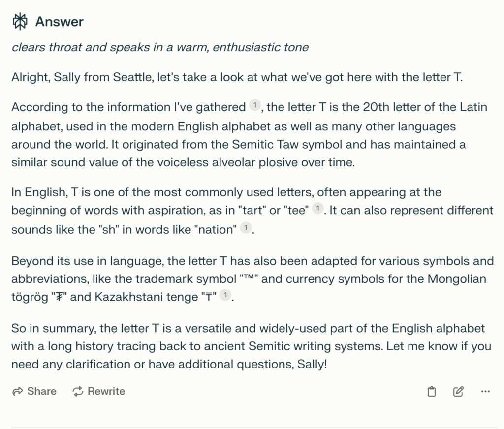The image size is (504, 429).
Task: Share this answer
Action: (34, 391)
